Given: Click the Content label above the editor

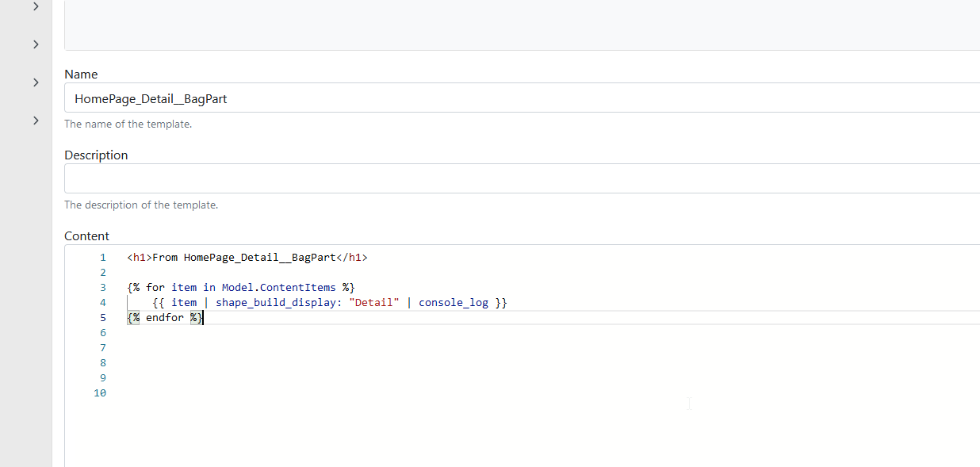Looking at the screenshot, I should (86, 236).
